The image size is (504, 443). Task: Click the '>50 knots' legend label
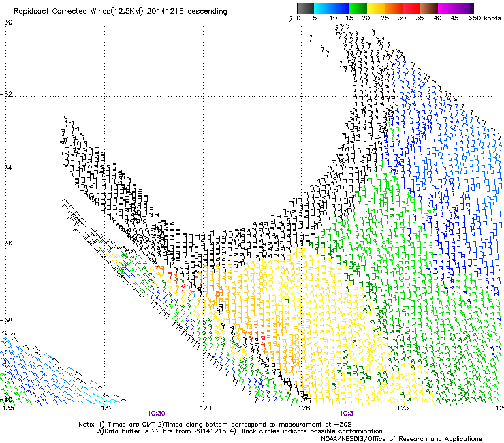point(484,18)
